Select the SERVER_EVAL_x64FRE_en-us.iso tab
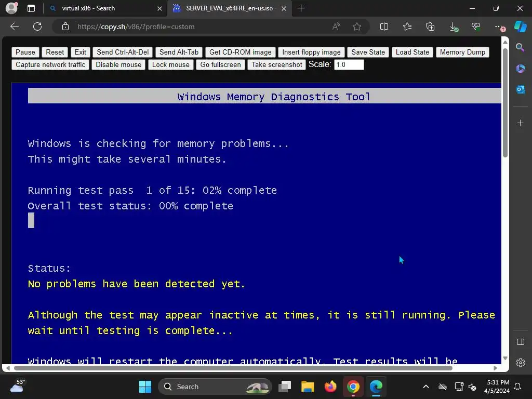The height and width of the screenshot is (399, 532). click(x=229, y=8)
